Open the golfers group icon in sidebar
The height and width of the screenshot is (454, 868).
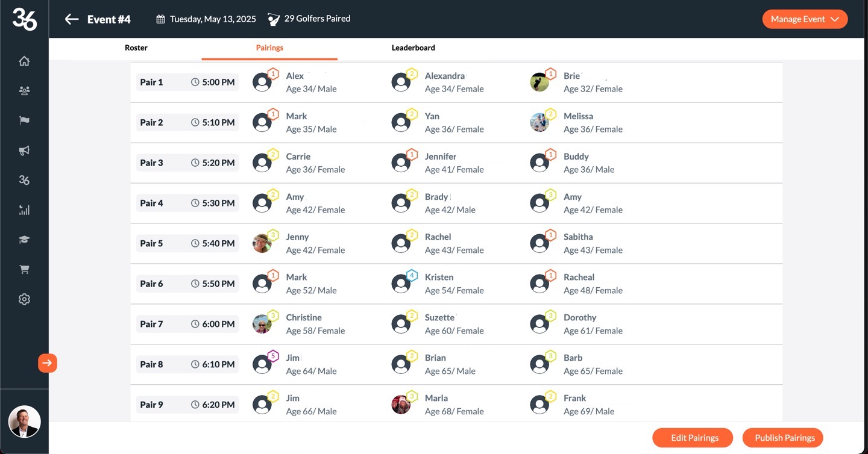24,91
